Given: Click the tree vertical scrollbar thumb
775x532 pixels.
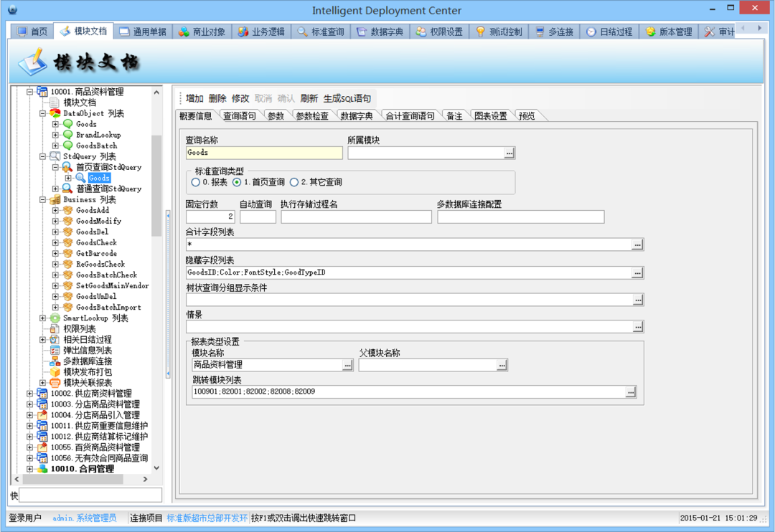Looking at the screenshot, I should pyautogui.click(x=156, y=186).
